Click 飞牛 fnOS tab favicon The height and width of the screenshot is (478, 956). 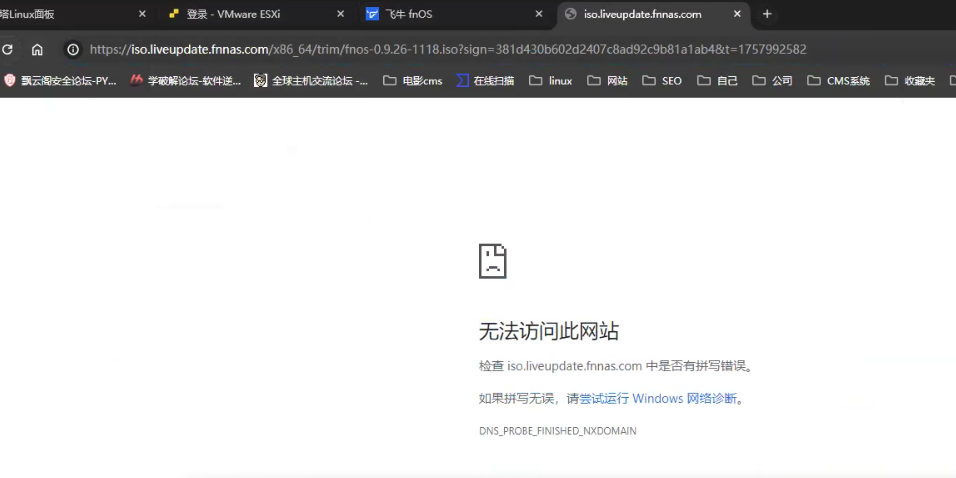pyautogui.click(x=372, y=14)
